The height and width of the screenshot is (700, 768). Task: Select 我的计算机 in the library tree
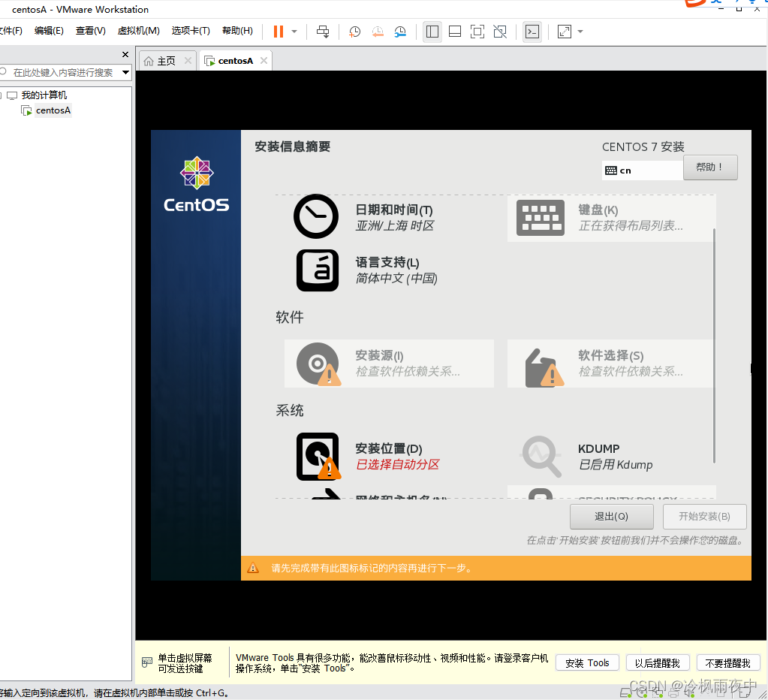44,95
